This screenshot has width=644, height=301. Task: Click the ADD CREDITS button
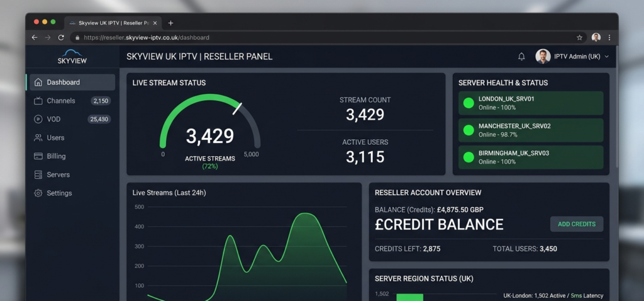(x=577, y=224)
